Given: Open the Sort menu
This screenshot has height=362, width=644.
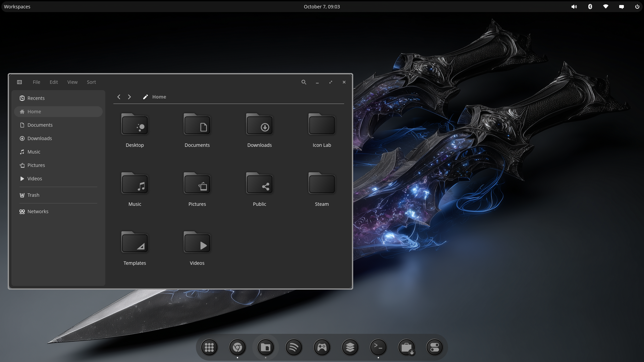Looking at the screenshot, I should (91, 82).
